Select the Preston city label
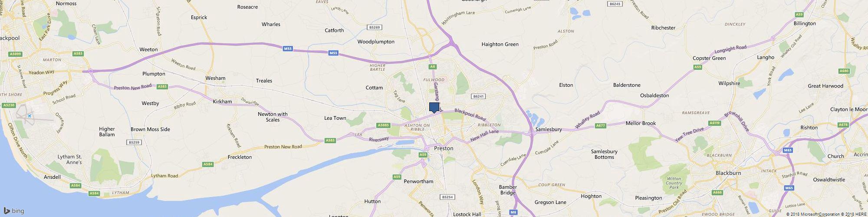Image resolution: width=868 pixels, height=217 pixels. [x=444, y=148]
